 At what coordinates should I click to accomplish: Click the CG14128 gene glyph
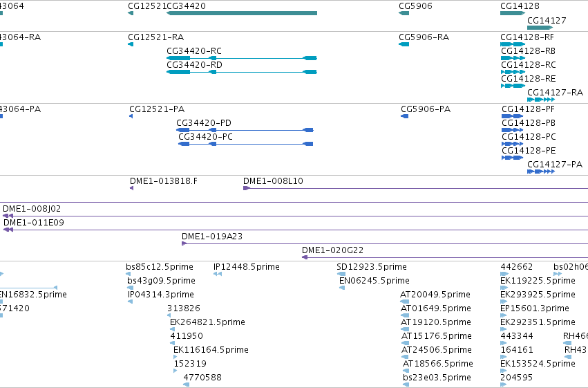click(513, 13)
